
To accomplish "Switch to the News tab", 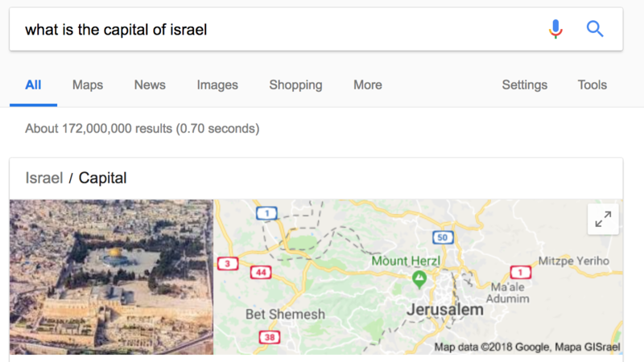I will 150,85.
